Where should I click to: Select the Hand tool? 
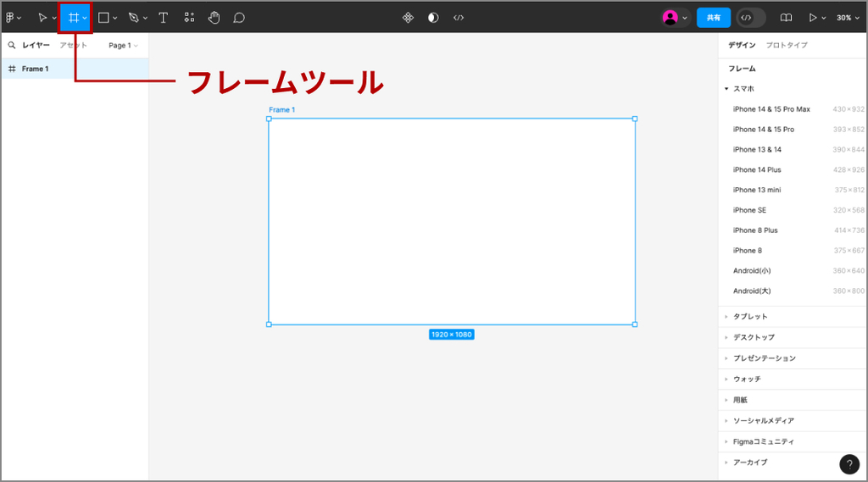tap(214, 17)
